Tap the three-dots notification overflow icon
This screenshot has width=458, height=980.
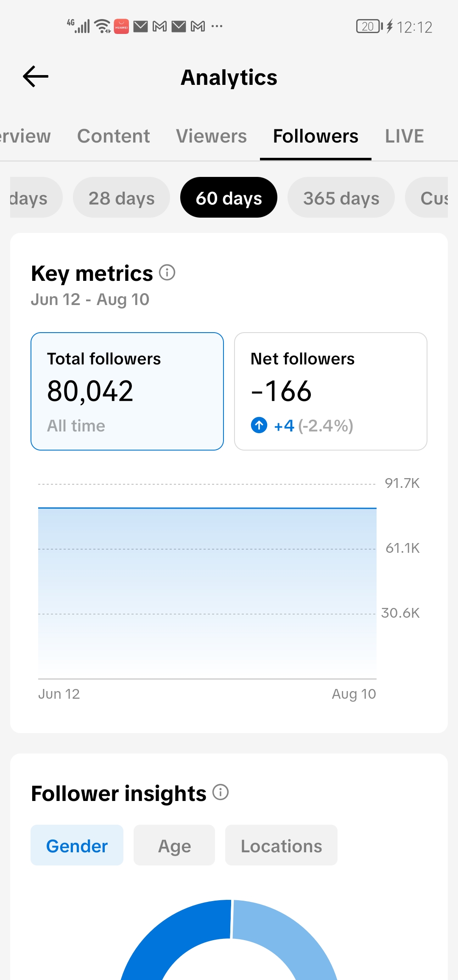[x=217, y=26]
